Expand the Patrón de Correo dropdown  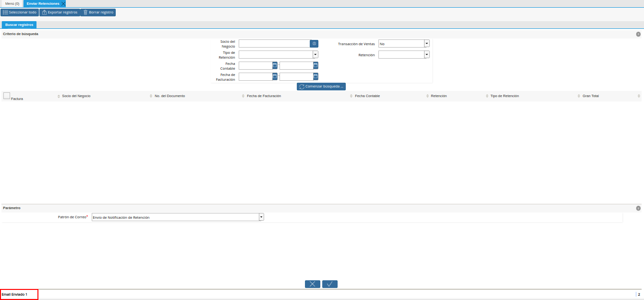tap(261, 217)
